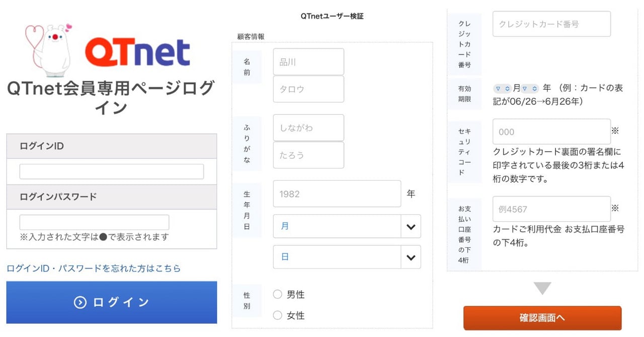Click the 1982 birth year field
The width and height of the screenshot is (644, 337).
pos(337,193)
